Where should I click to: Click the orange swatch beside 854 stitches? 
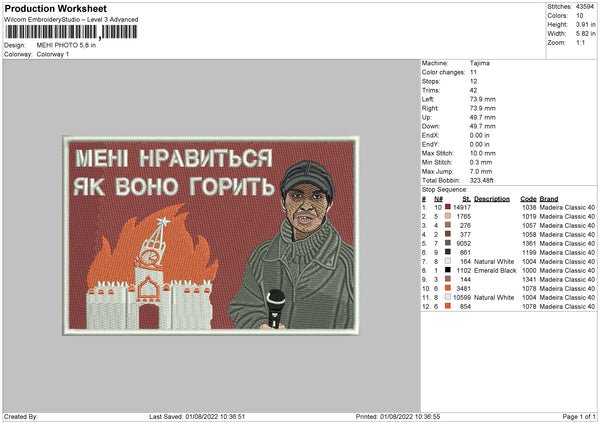[448, 306]
